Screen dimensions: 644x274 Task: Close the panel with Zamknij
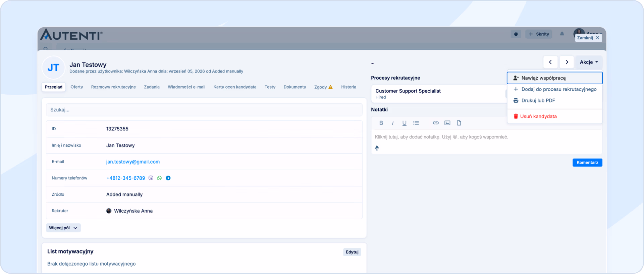[x=588, y=38]
